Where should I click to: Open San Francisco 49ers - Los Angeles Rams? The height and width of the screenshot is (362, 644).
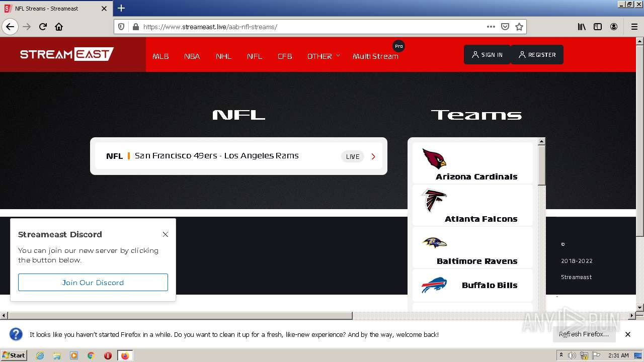click(217, 156)
